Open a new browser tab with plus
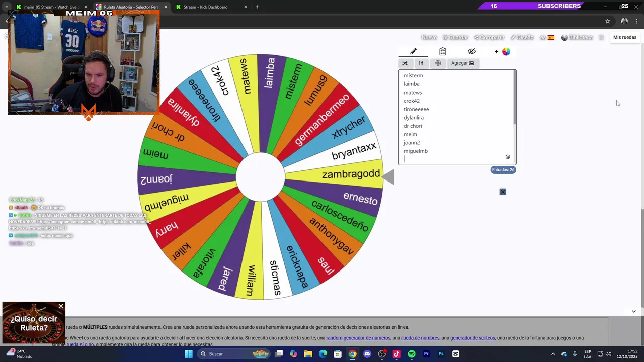The height and width of the screenshot is (362, 644). (x=258, y=7)
